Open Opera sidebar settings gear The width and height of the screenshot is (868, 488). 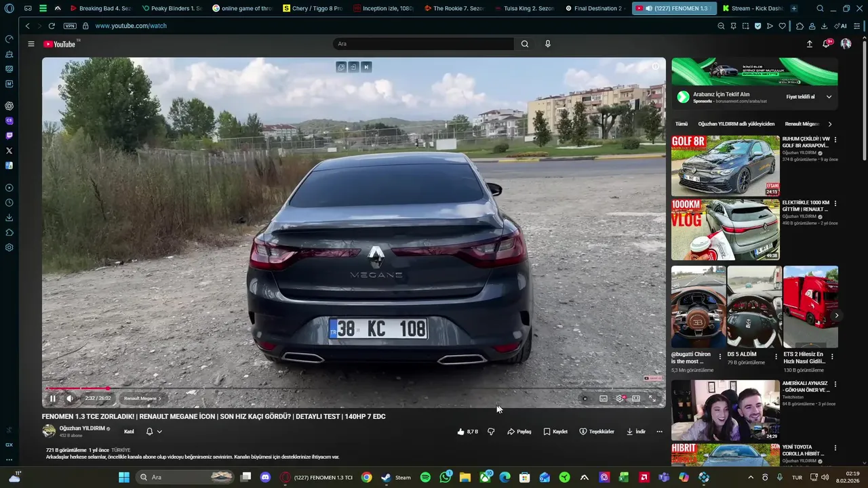(9, 247)
